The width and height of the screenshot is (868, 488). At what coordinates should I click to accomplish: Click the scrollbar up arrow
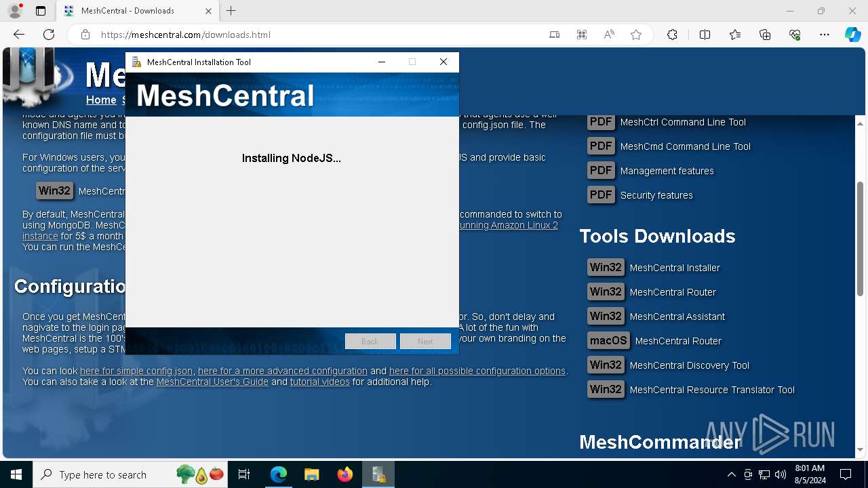coord(860,123)
